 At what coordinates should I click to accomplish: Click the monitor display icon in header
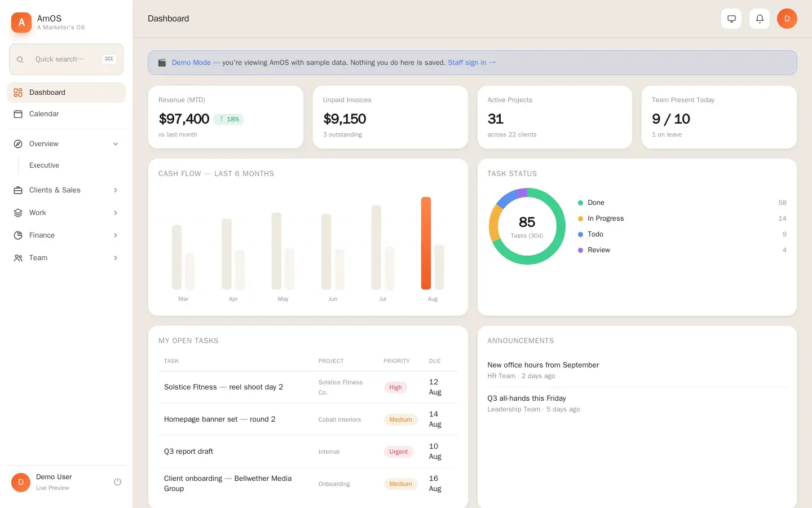[x=731, y=19]
